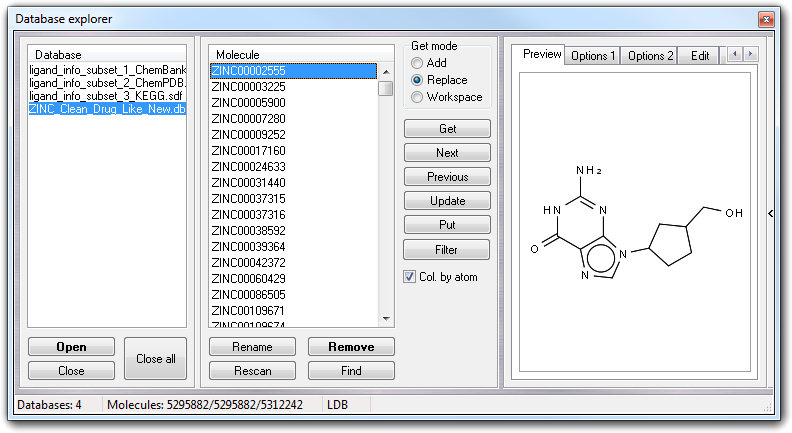Open the Edit tab
Screen dimensions: 792x433
699,56
